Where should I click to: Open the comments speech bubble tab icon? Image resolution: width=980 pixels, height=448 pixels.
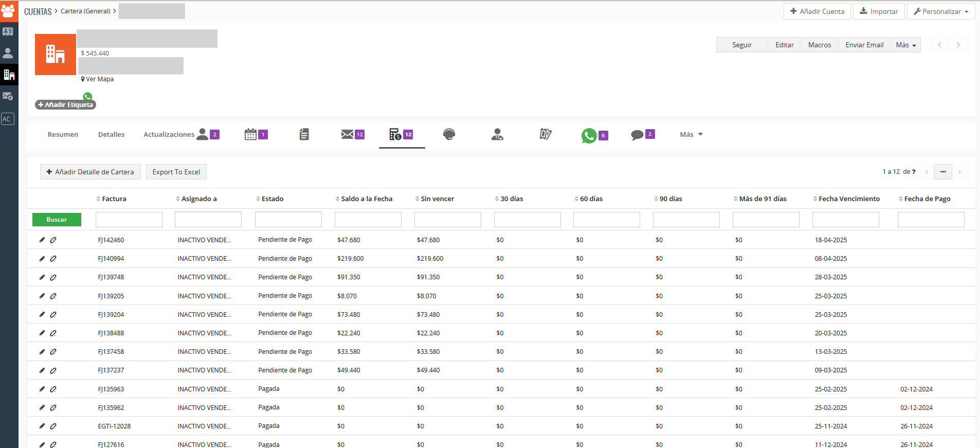point(637,135)
